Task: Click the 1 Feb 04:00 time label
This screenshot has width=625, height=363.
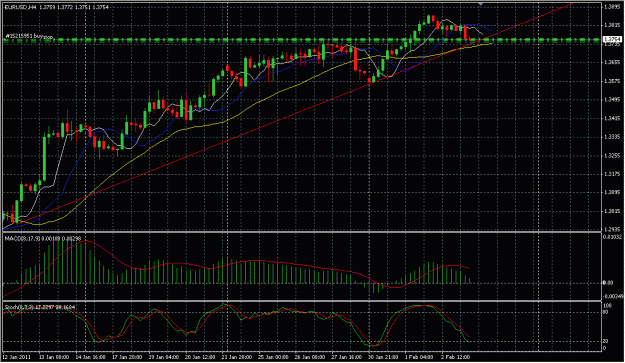Action: [x=419, y=357]
